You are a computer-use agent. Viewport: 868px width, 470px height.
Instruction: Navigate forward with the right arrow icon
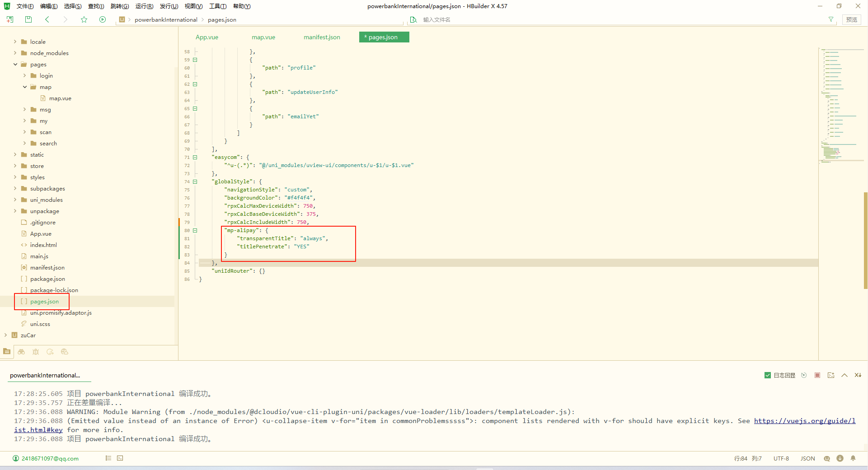(x=66, y=19)
